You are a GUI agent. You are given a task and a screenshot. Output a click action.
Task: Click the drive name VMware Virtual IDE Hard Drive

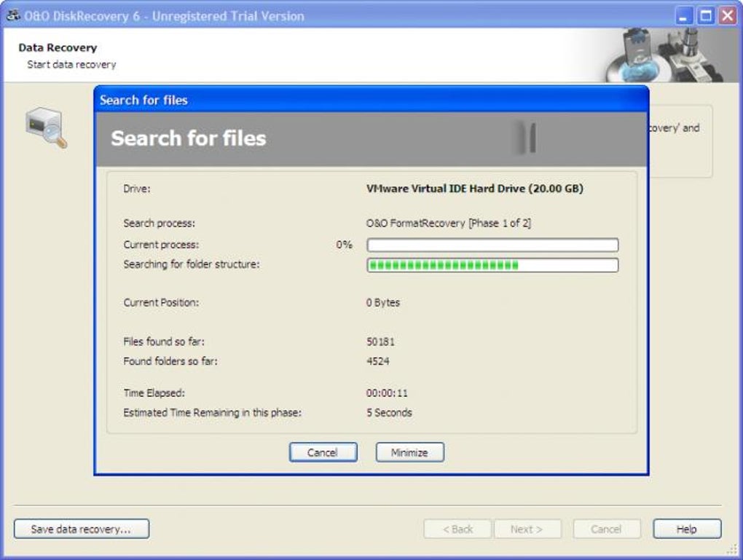click(475, 189)
